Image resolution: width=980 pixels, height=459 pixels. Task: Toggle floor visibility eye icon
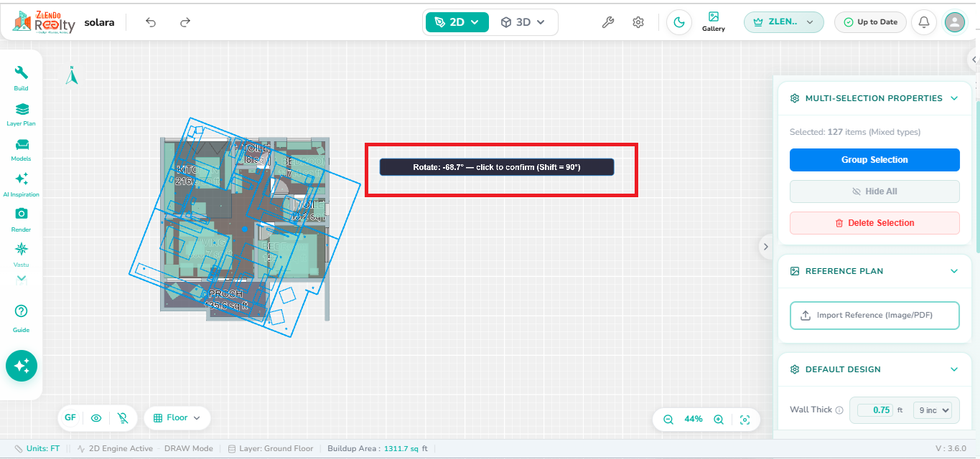96,418
